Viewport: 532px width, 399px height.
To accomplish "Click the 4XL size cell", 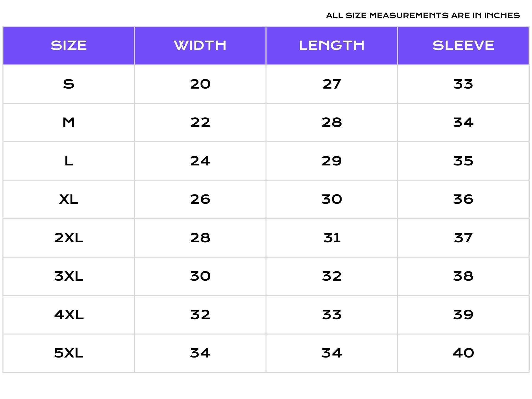I will 69,315.
